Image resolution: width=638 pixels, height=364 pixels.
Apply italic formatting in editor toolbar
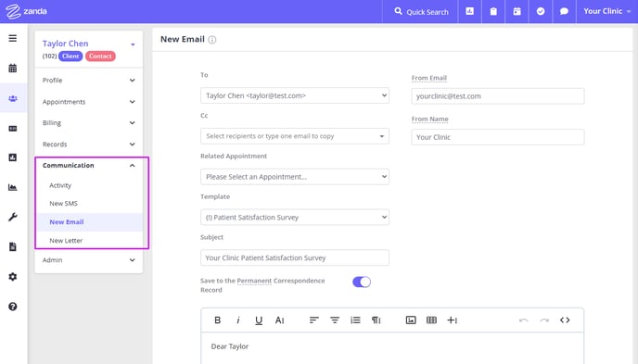(x=238, y=320)
